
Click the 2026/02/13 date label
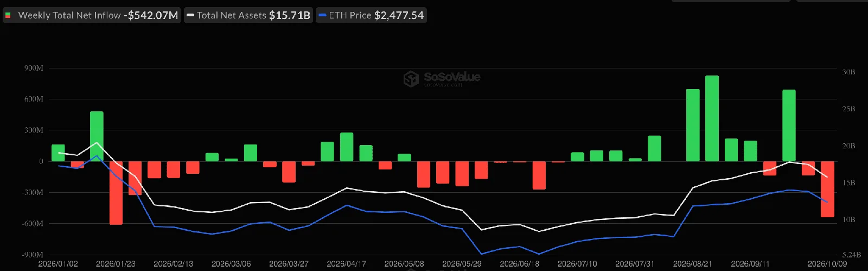[x=174, y=264]
